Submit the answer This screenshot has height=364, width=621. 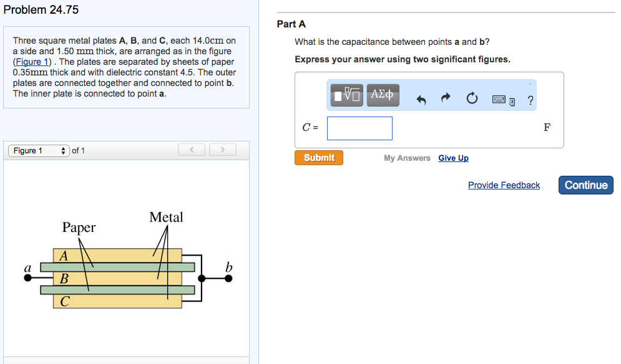point(319,158)
